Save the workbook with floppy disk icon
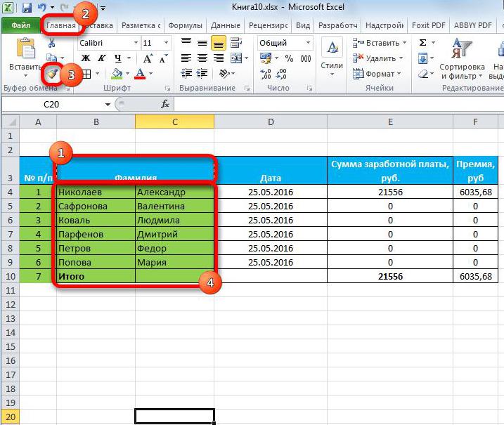Screen dimensions: 504x425 [27, 7]
